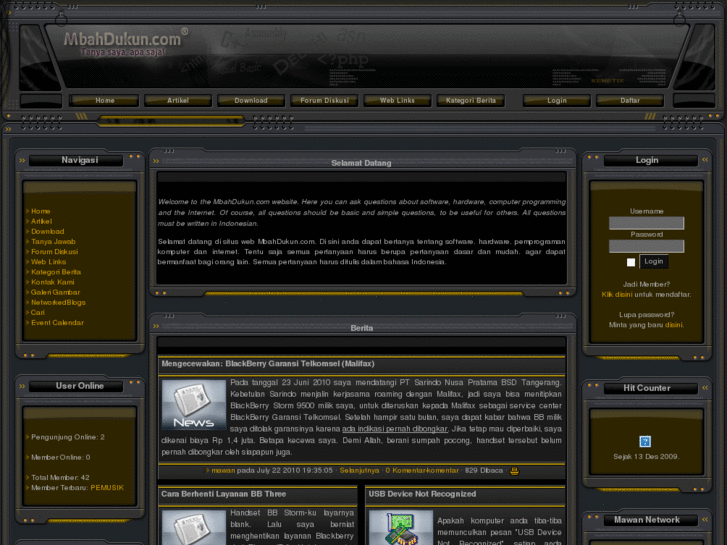Click 'disini' to request new password
The height and width of the screenshot is (545, 727).
tap(674, 325)
